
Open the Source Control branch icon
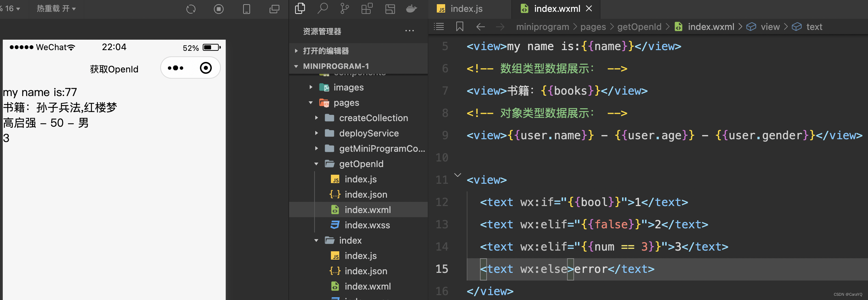coord(344,8)
